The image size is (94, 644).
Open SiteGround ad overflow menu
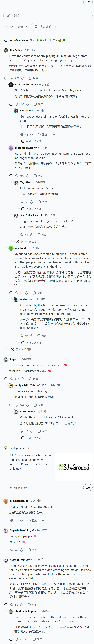pos(89,448)
